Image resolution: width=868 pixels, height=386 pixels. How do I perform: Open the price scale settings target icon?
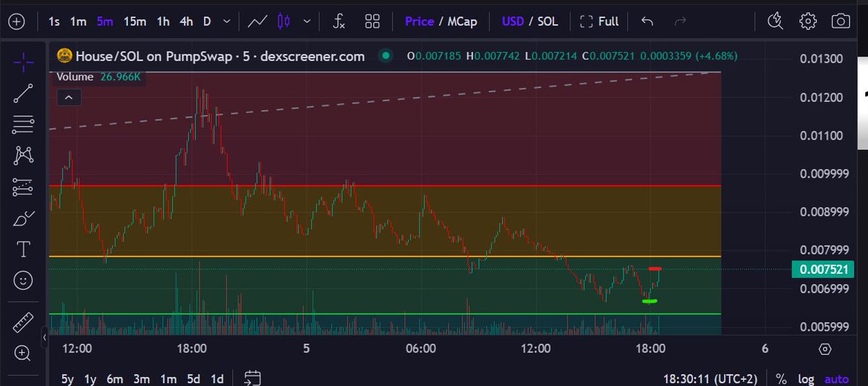[x=825, y=349]
